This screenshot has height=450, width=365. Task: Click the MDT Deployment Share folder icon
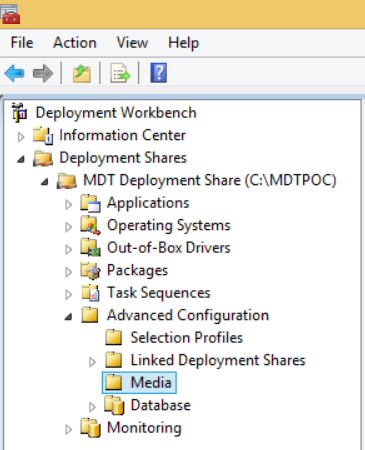point(67,180)
